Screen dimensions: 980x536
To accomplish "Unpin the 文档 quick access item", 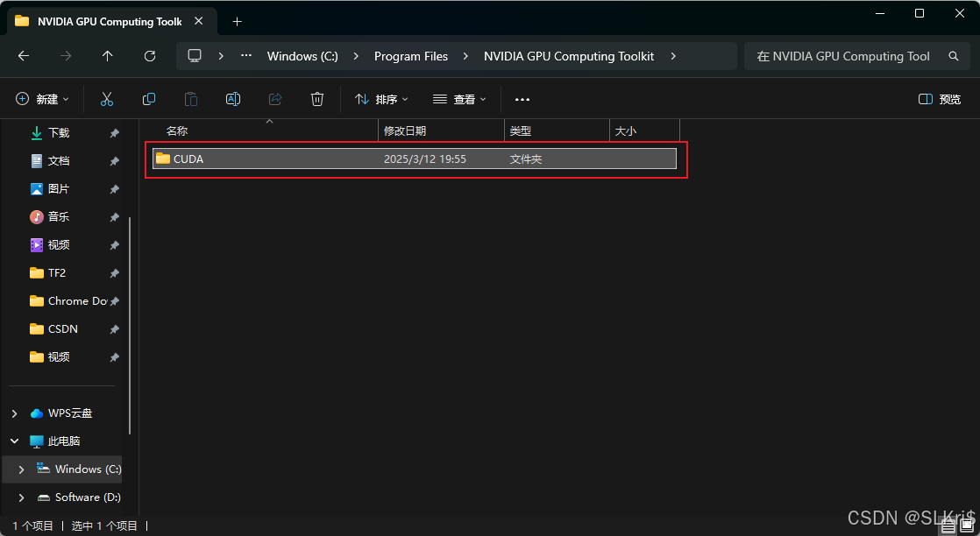I will click(114, 161).
